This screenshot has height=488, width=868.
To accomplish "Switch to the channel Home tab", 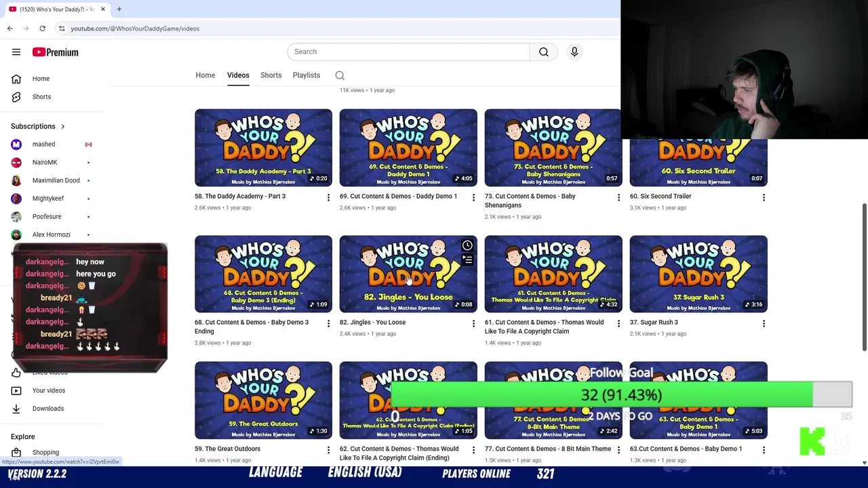I will coord(205,75).
